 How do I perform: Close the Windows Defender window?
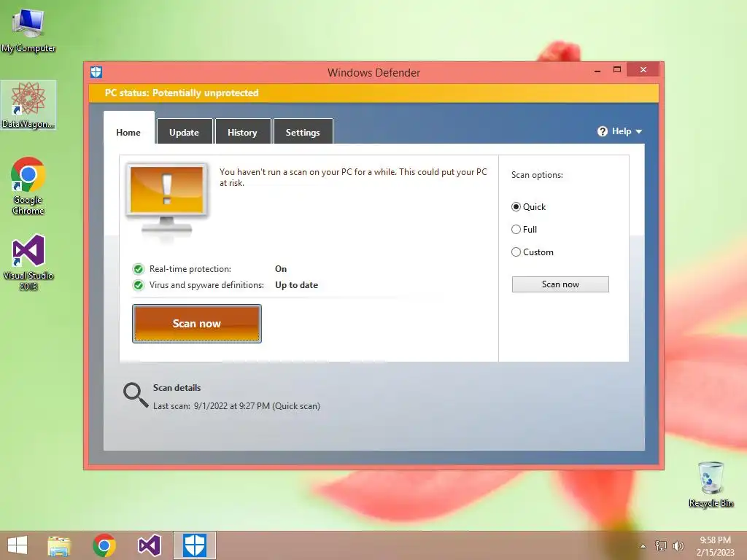coord(643,70)
